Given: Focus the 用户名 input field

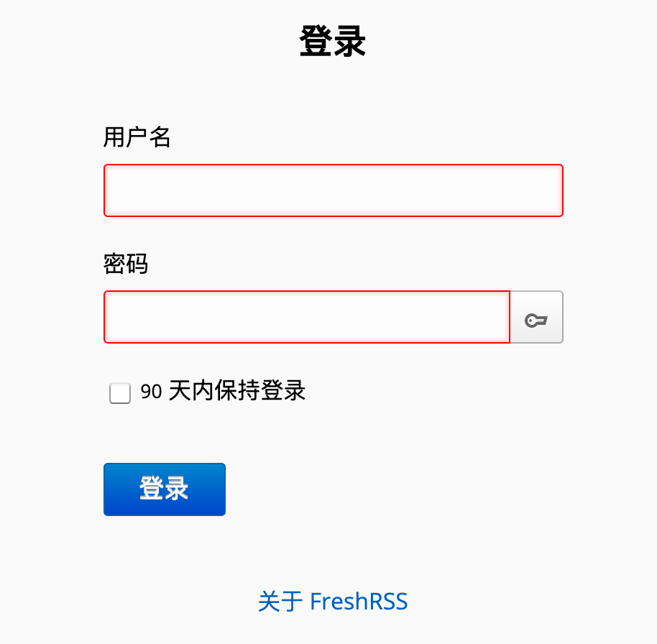Looking at the screenshot, I should [334, 190].
